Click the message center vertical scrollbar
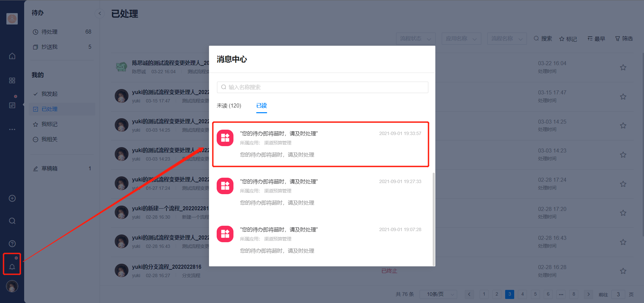Viewport: 644px width, 303px height. (433, 218)
